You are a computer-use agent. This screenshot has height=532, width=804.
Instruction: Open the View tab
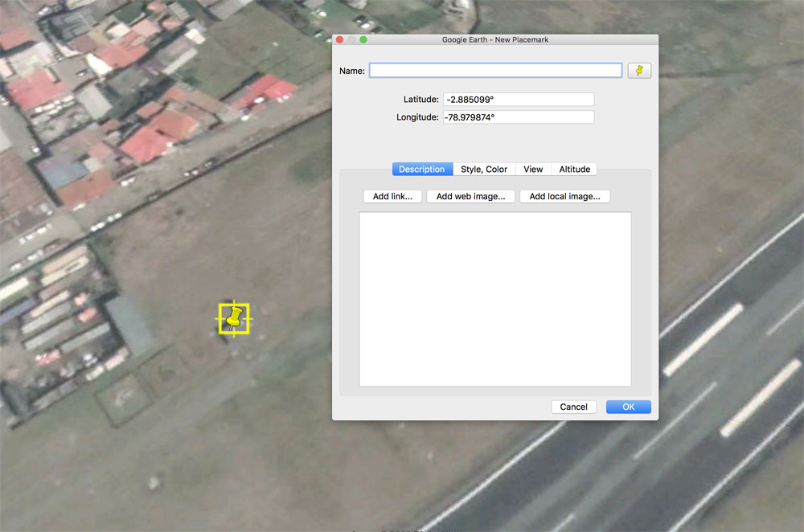pos(533,169)
